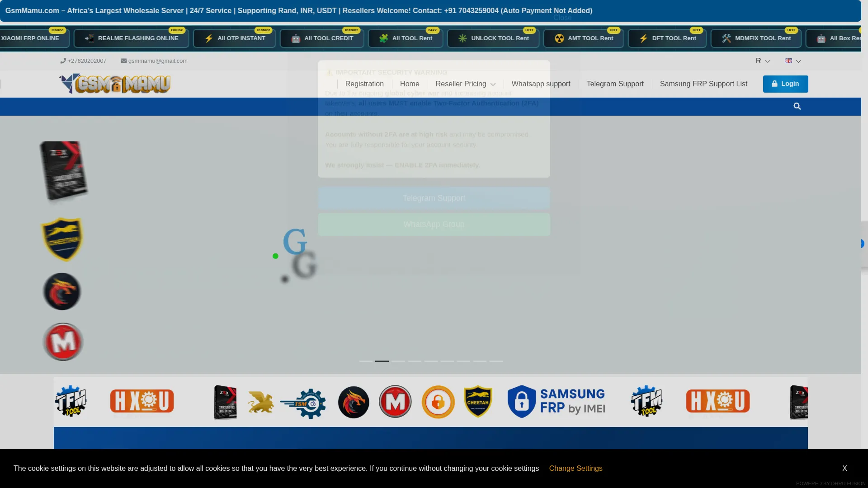Click POWERED BY DHRU FUSION footer text

(x=830, y=483)
